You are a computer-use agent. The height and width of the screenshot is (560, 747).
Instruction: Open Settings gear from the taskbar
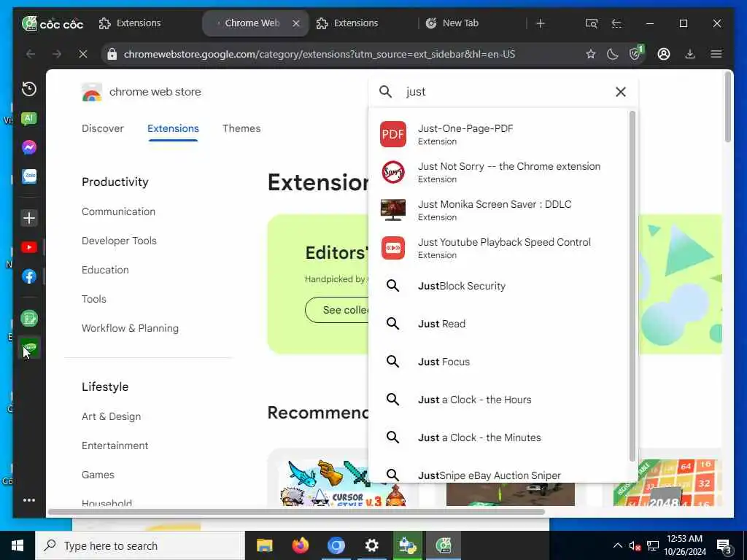coord(371,545)
